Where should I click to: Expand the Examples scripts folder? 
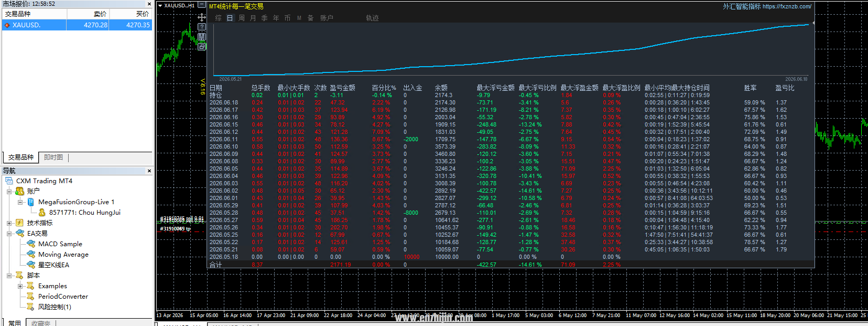pyautogui.click(x=20, y=286)
